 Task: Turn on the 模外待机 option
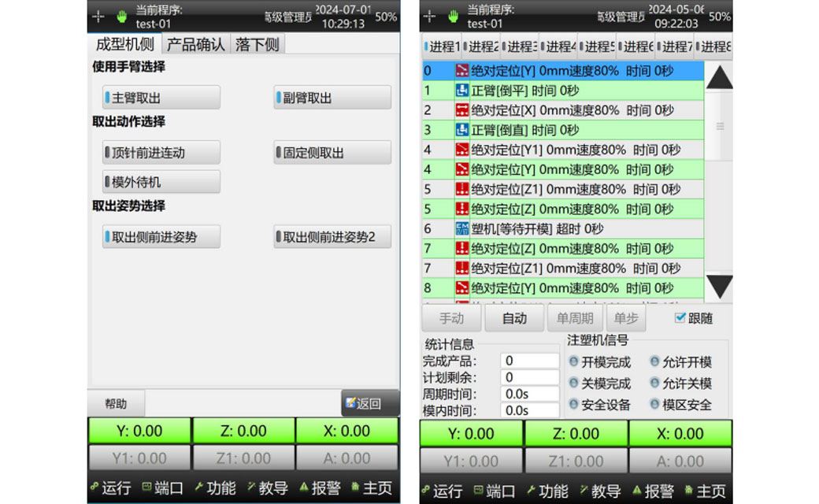pyautogui.click(x=161, y=182)
